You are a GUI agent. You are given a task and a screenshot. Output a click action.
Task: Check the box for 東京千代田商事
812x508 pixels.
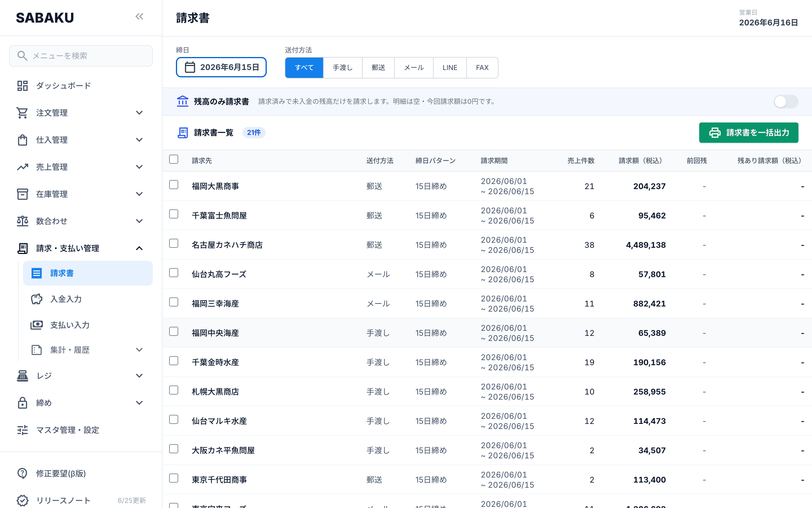[174, 478]
